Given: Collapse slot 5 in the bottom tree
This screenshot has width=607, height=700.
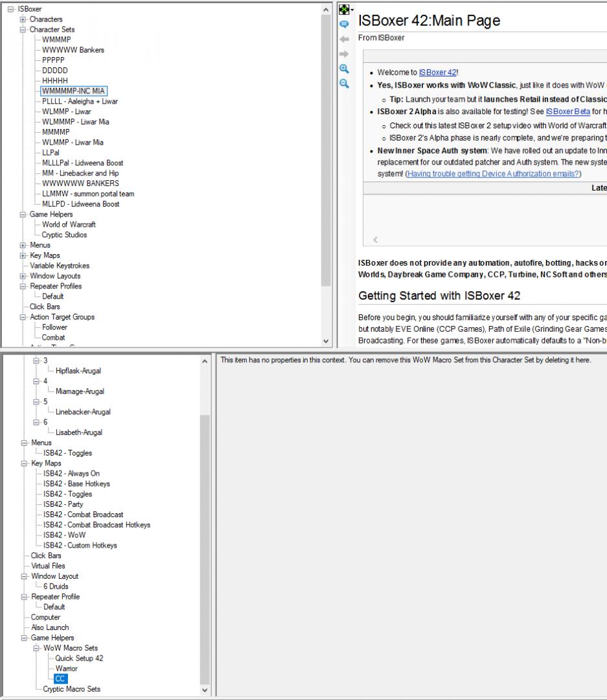Looking at the screenshot, I should [36, 401].
